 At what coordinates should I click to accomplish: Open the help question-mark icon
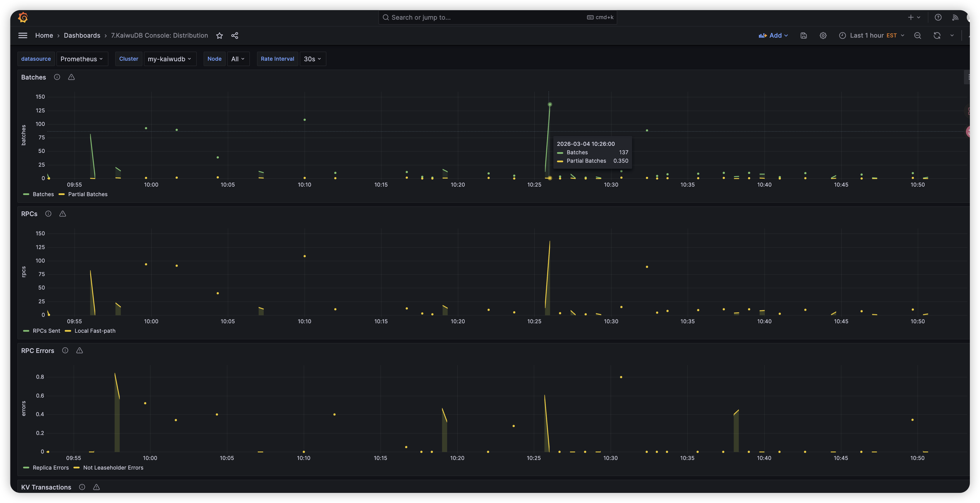(938, 17)
